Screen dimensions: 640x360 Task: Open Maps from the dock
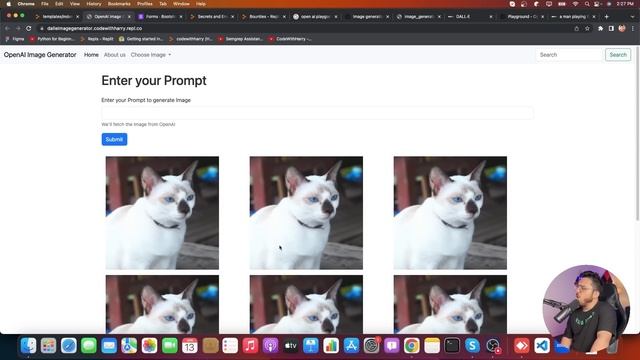click(x=129, y=346)
